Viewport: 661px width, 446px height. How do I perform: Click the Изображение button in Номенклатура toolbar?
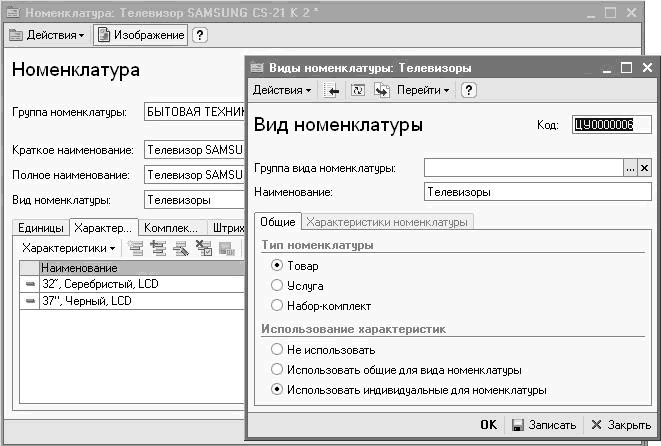click(x=140, y=35)
